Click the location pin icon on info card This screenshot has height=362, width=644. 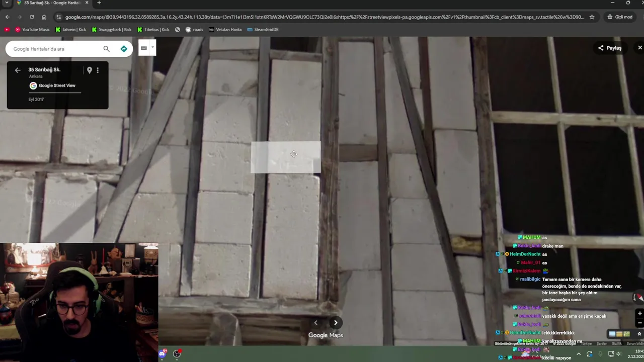90,70
